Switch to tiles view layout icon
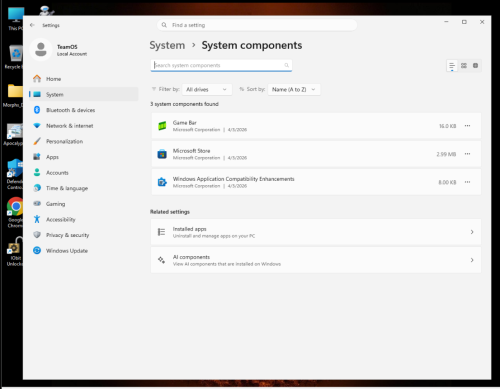The image size is (500, 389). 475,66
